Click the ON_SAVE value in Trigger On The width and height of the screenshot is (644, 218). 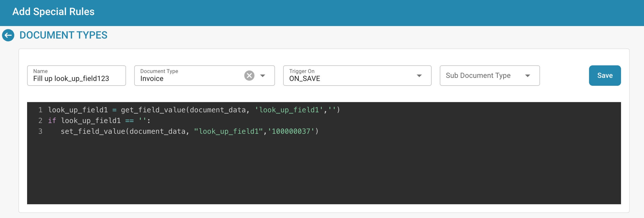304,79
